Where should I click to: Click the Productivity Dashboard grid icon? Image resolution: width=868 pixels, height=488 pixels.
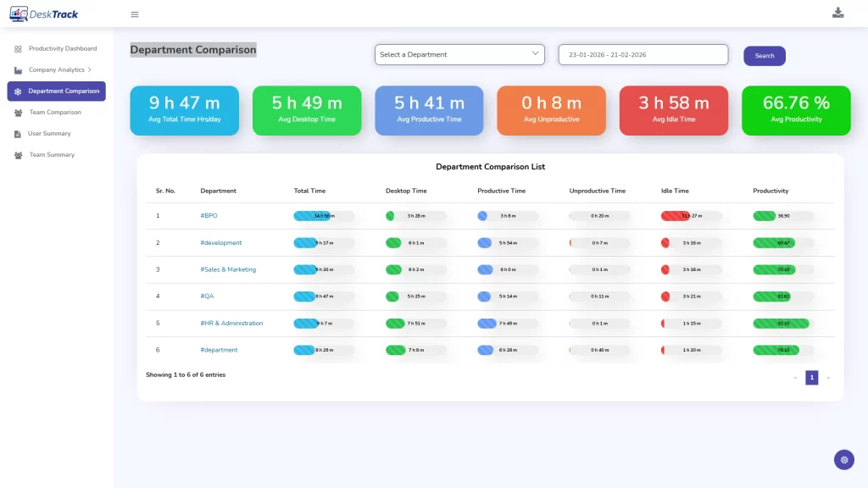(18, 49)
